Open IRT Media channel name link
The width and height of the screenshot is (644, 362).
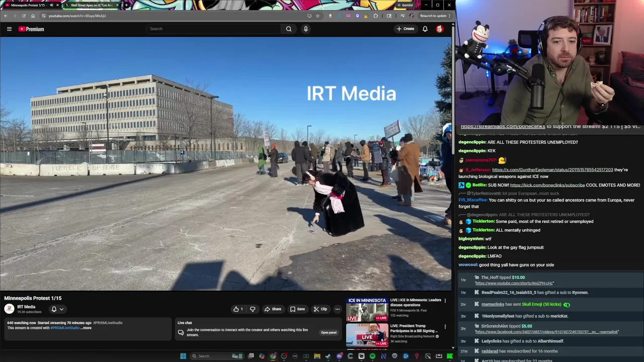(x=26, y=307)
